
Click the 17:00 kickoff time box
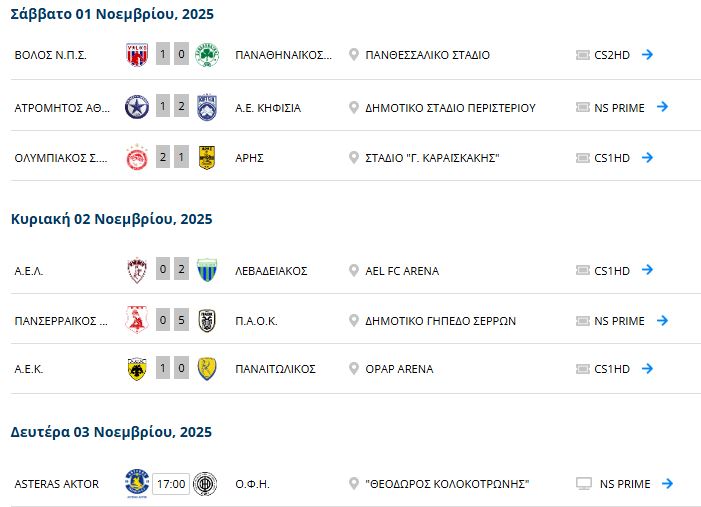click(x=171, y=484)
